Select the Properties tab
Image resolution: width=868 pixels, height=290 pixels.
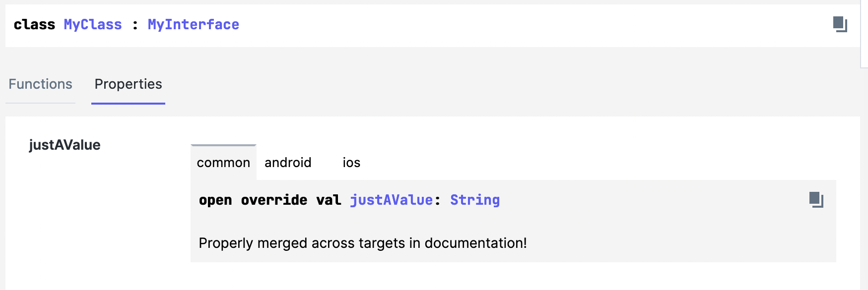(128, 84)
